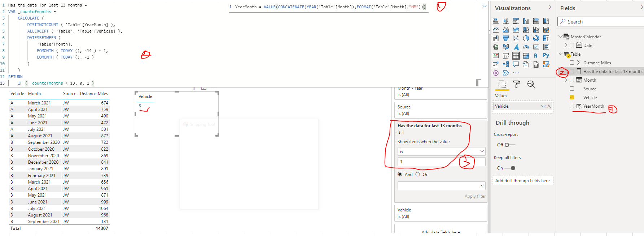Open the Format paint roller tab
The width and height of the screenshot is (644, 236).
(517, 84)
